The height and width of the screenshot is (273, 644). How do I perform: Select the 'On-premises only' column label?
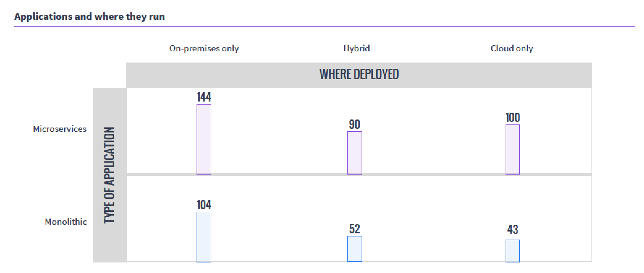pos(204,49)
